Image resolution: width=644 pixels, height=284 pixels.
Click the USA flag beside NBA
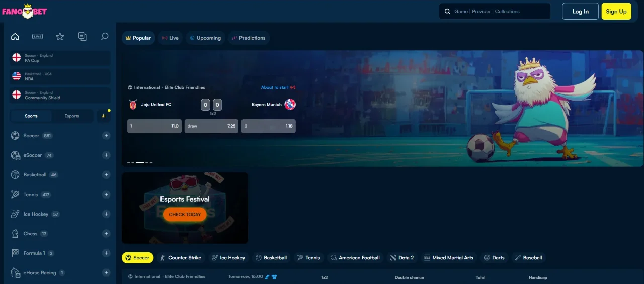click(17, 76)
